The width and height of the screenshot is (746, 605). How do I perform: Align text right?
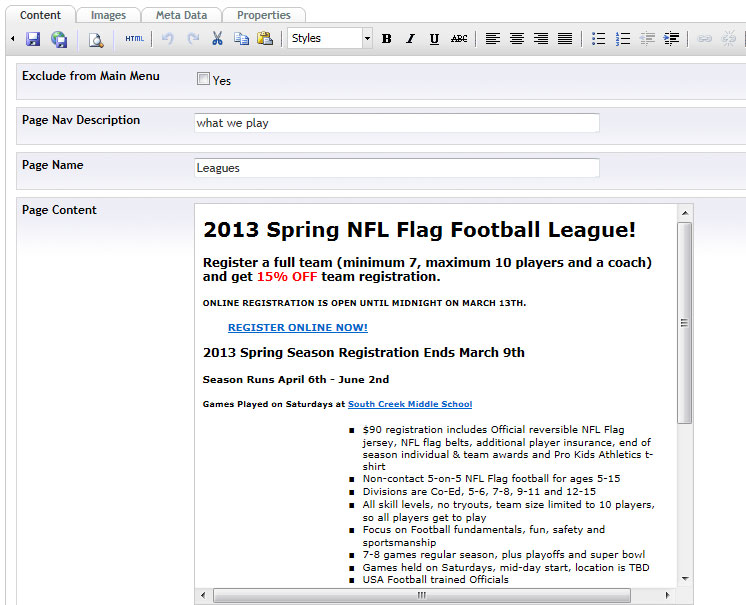[x=541, y=39]
